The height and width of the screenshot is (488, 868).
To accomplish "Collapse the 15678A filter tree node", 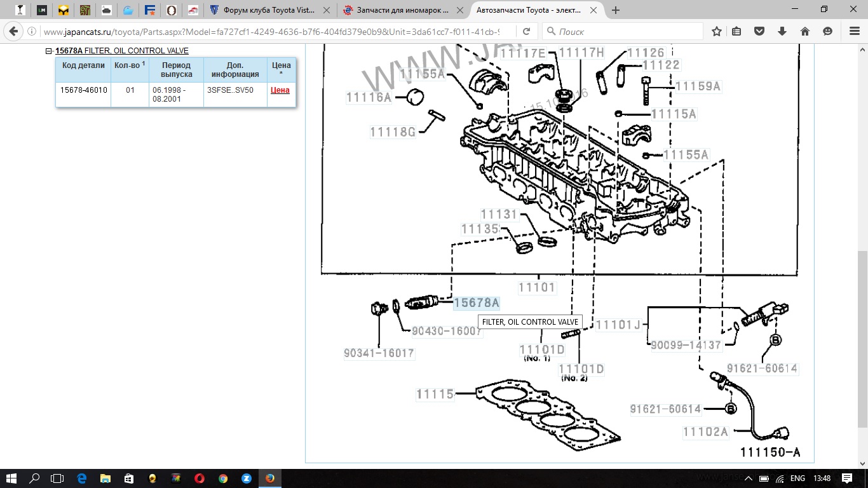I will pos(49,51).
